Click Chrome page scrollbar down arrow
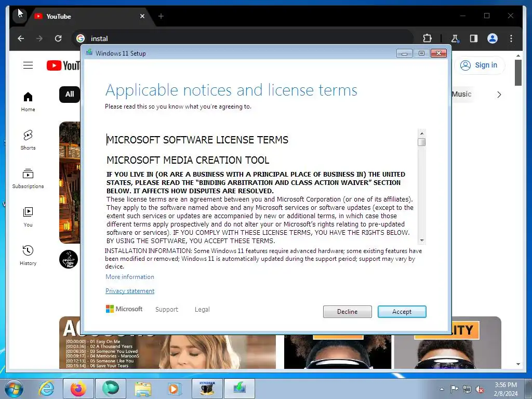This screenshot has width=532, height=399. coord(518,364)
